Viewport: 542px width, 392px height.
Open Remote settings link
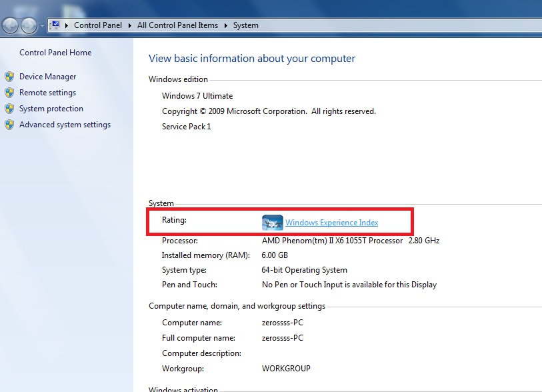48,93
